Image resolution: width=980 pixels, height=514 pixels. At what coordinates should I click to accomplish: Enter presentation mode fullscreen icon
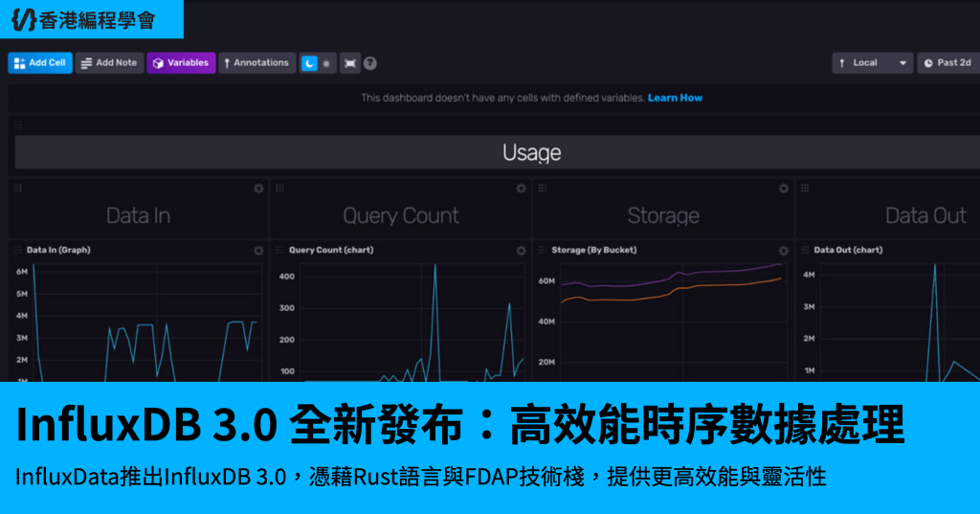350,63
